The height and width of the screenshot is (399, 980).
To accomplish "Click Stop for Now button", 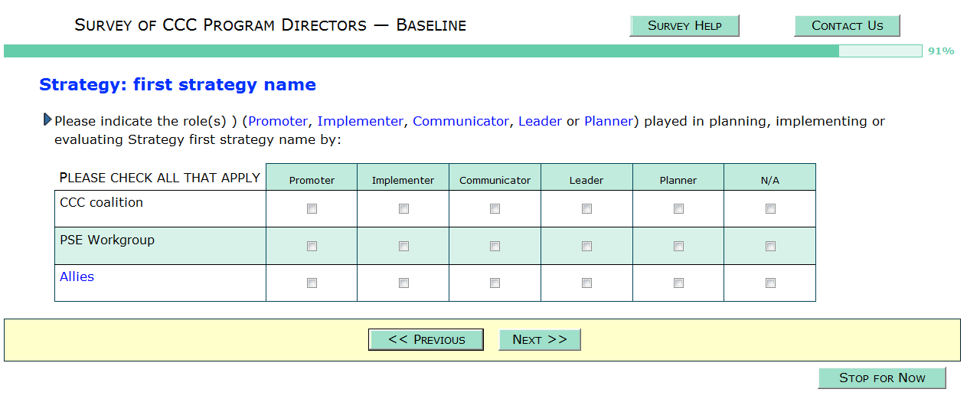I will click(x=882, y=378).
